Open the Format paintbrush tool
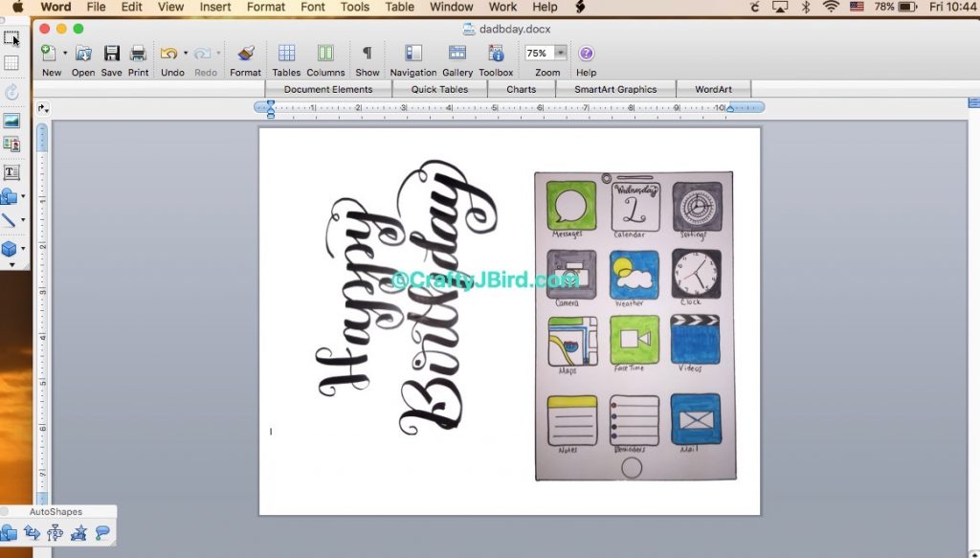980x558 pixels. coord(246,54)
